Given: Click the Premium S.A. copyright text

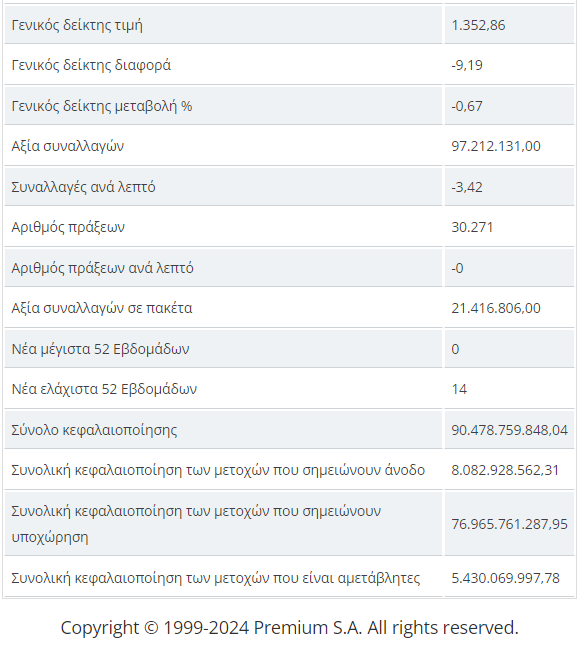Looking at the screenshot, I should [290, 628].
